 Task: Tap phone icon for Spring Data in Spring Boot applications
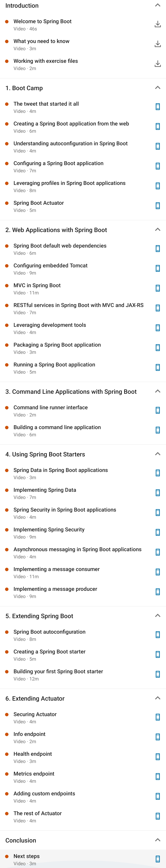tap(158, 473)
